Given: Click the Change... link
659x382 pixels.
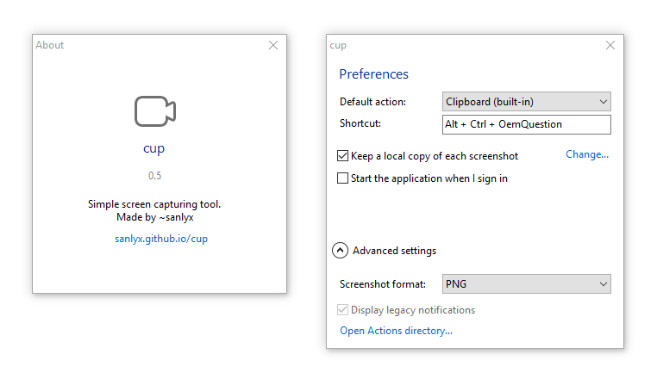Looking at the screenshot, I should [x=587, y=155].
